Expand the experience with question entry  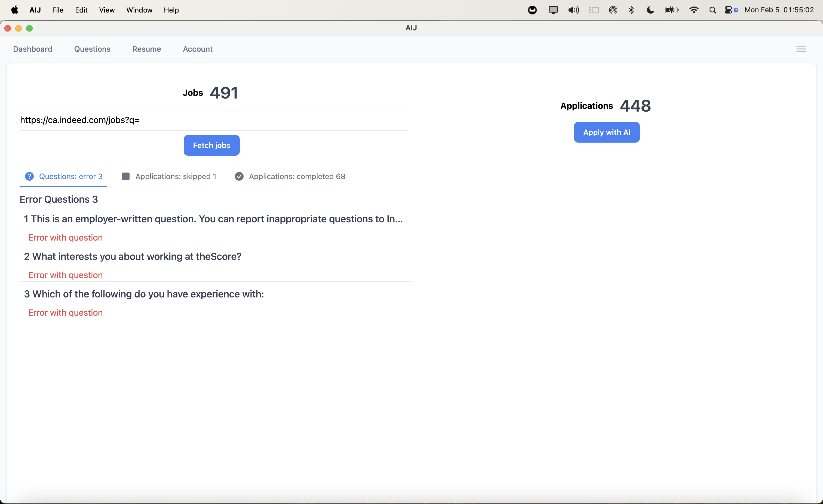pyautogui.click(x=144, y=294)
